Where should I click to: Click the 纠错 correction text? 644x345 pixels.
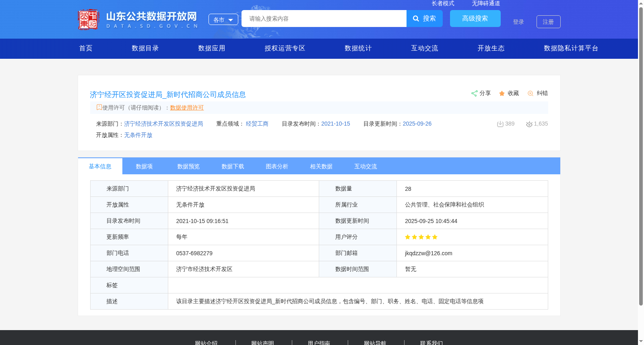pyautogui.click(x=542, y=93)
